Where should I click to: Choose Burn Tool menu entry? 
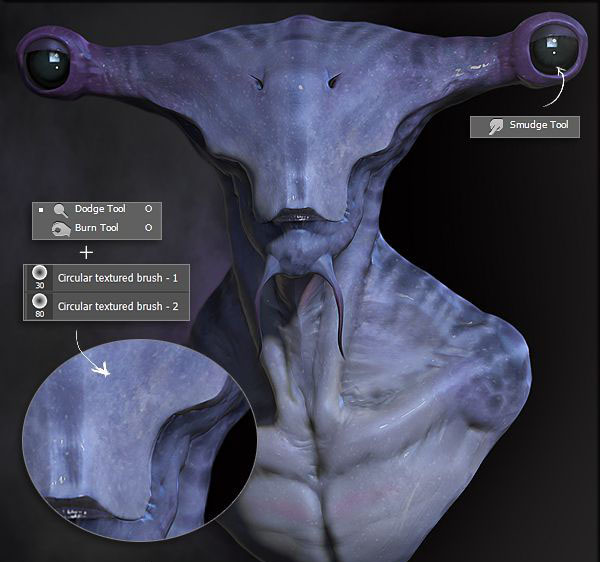click(97, 229)
